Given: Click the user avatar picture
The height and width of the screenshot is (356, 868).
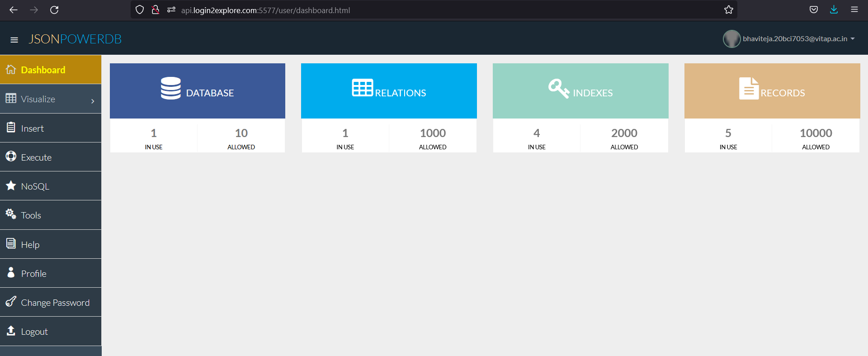Looking at the screenshot, I should tap(731, 39).
